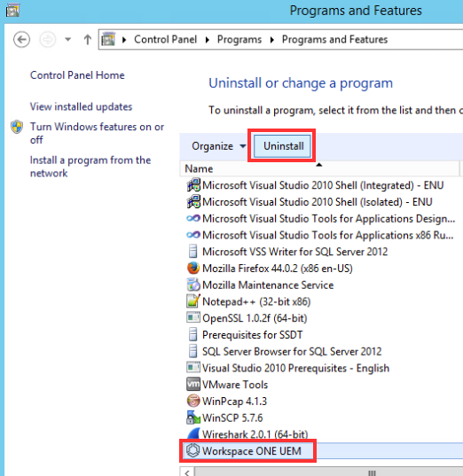463x476 pixels.
Task: Click the Prerequisites for SSDT icon
Action: [193, 334]
